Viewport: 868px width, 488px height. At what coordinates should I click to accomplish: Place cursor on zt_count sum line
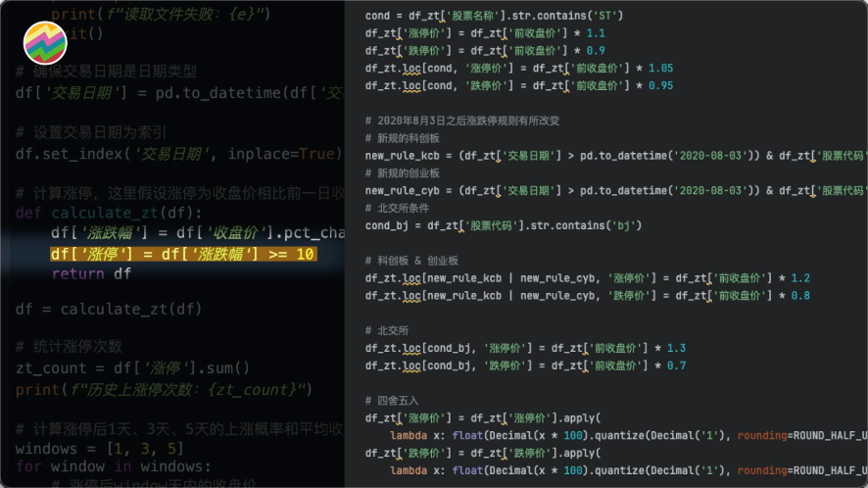tap(132, 367)
